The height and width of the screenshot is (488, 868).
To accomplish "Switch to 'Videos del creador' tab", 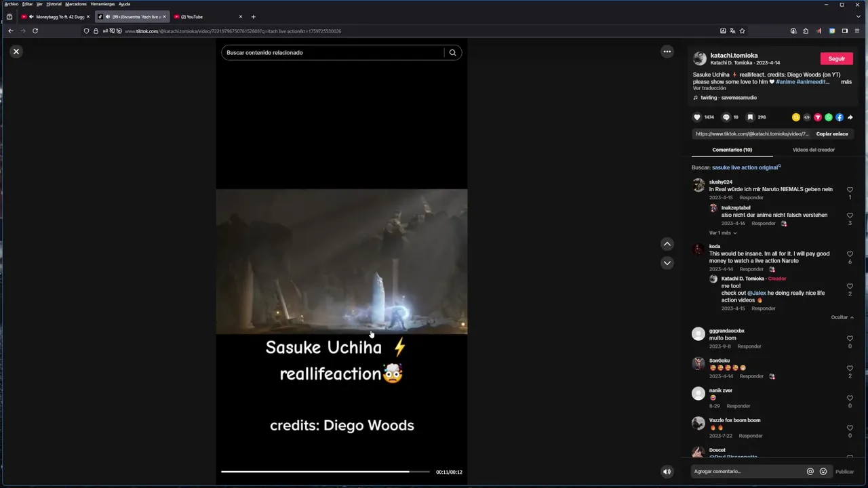I will pyautogui.click(x=814, y=150).
